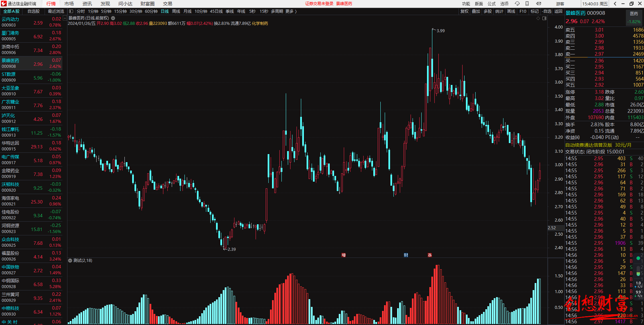Show the 全部A股 stock list tab
Image resolution: width=644 pixels, height=325 pixels.
[x=11, y=11]
